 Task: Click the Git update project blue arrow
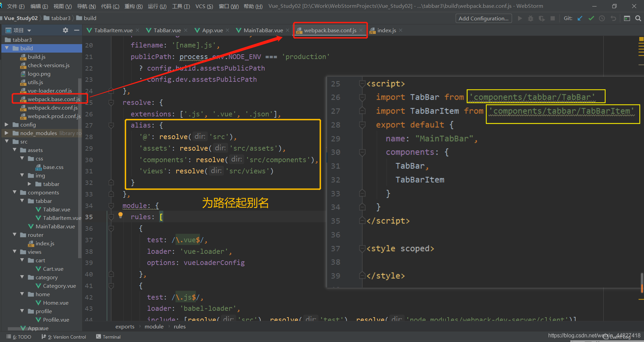coord(580,18)
